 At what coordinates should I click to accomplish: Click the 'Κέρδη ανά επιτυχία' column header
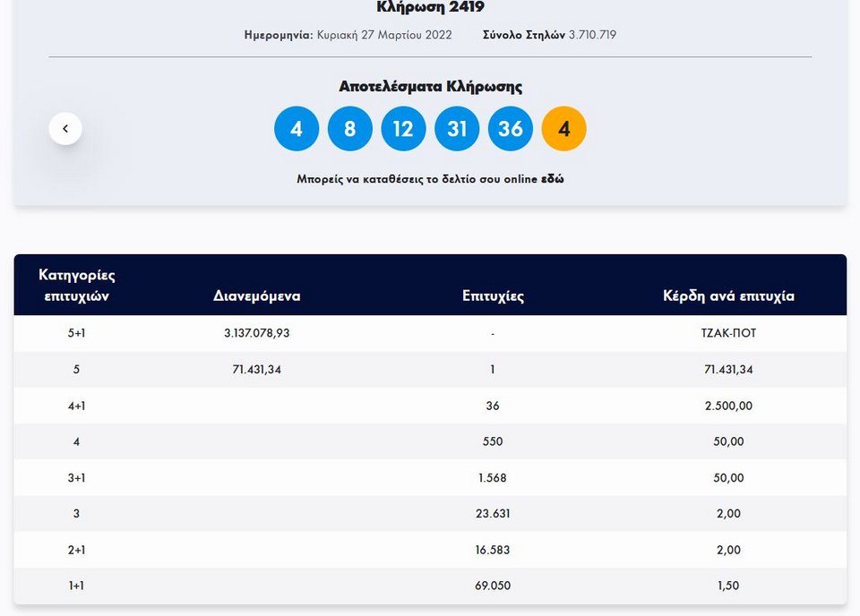tap(728, 296)
